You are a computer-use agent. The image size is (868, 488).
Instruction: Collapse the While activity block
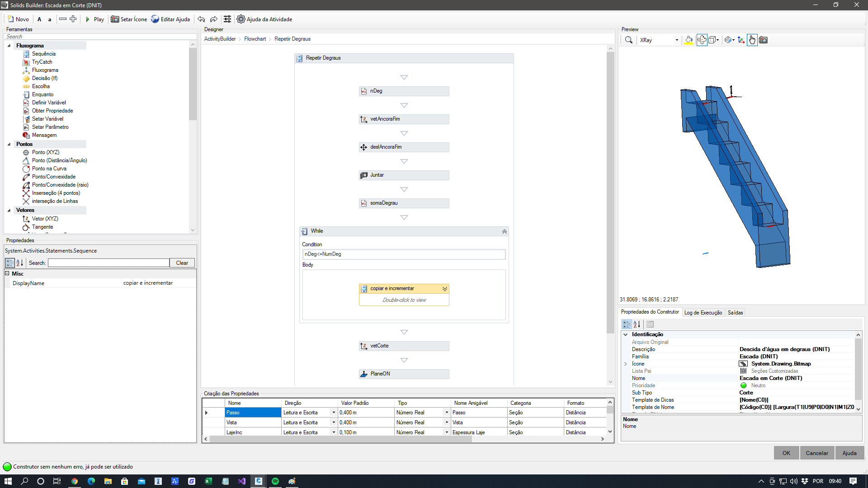[504, 231]
